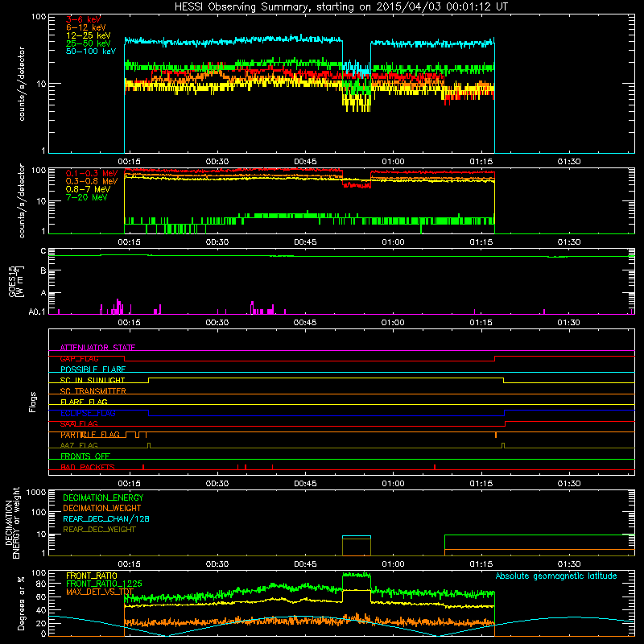Select the ATTENUATOR_STATE flag label

(x=97, y=348)
